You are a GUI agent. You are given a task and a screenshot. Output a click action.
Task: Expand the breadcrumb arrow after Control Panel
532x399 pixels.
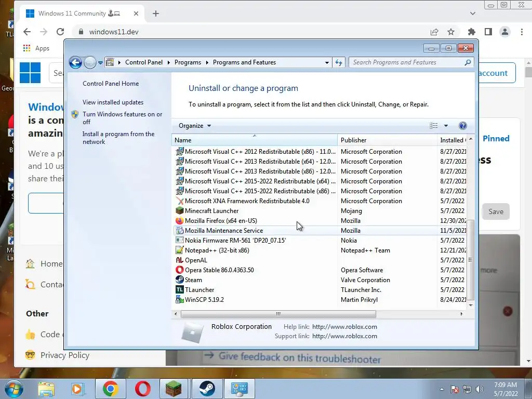click(169, 62)
